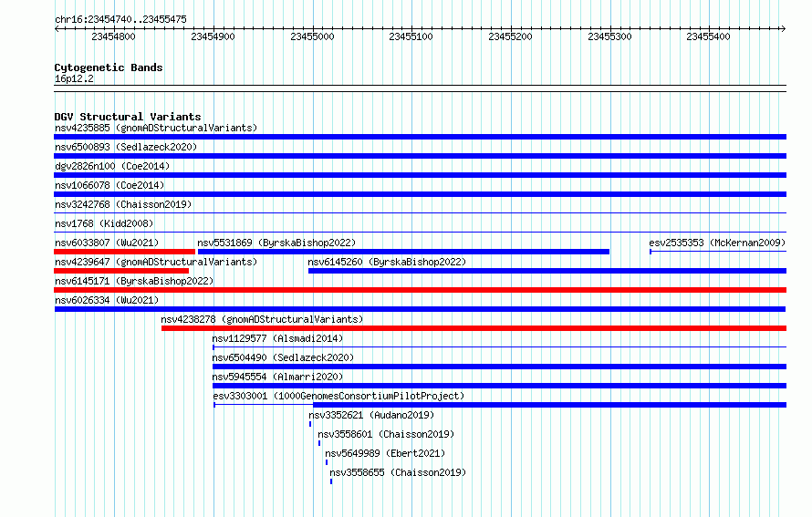Click the blue nsv6504490 variant bar
812x517 pixels.
[499, 367]
